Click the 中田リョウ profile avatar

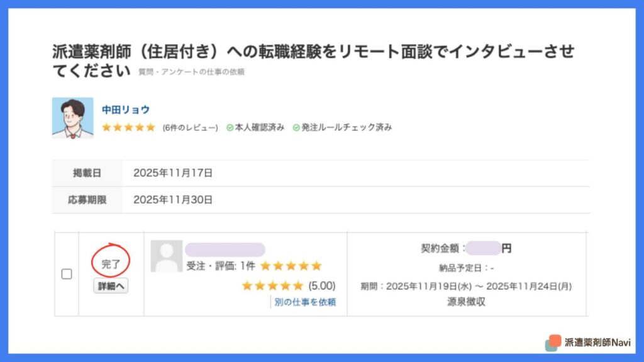pyautogui.click(x=72, y=118)
